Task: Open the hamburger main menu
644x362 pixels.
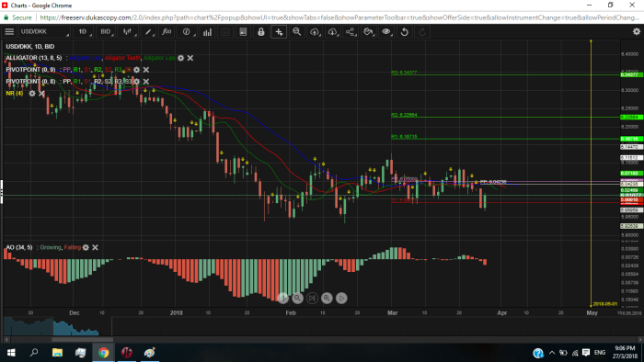Action: pyautogui.click(x=9, y=31)
